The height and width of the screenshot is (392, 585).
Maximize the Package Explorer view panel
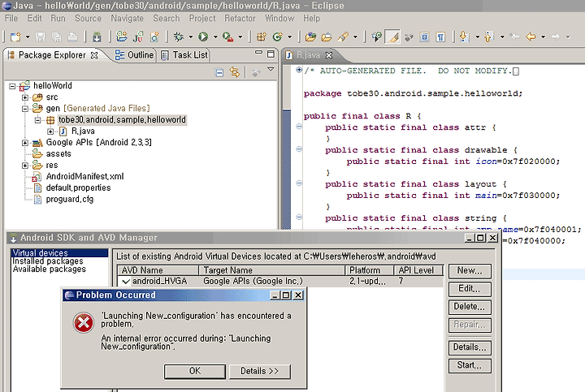[x=271, y=54]
